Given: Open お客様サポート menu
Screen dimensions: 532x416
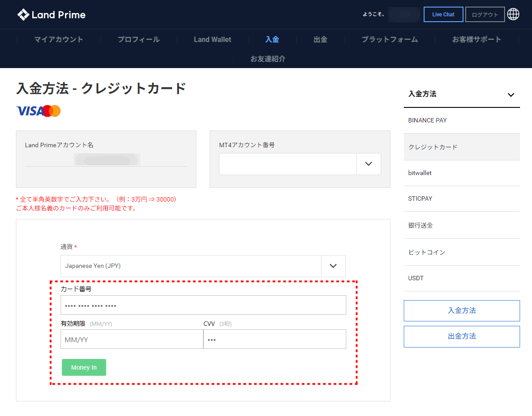Looking at the screenshot, I should coord(477,39).
